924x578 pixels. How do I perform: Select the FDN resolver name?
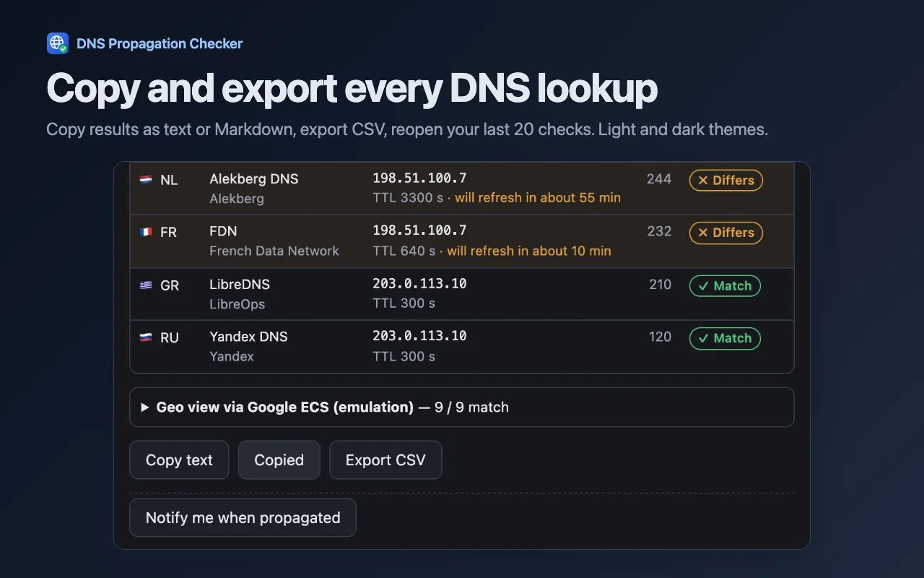tap(223, 231)
